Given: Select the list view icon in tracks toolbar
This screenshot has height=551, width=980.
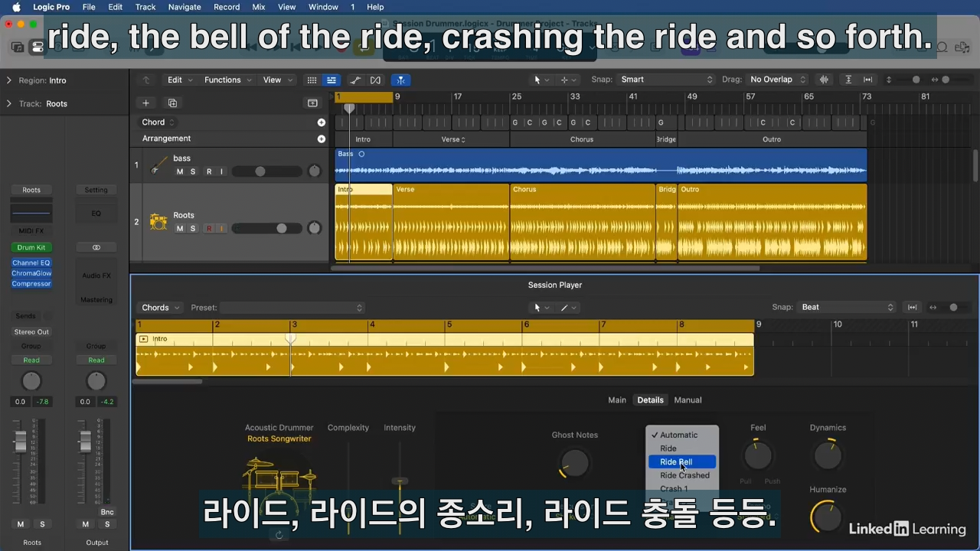Looking at the screenshot, I should tap(331, 80).
